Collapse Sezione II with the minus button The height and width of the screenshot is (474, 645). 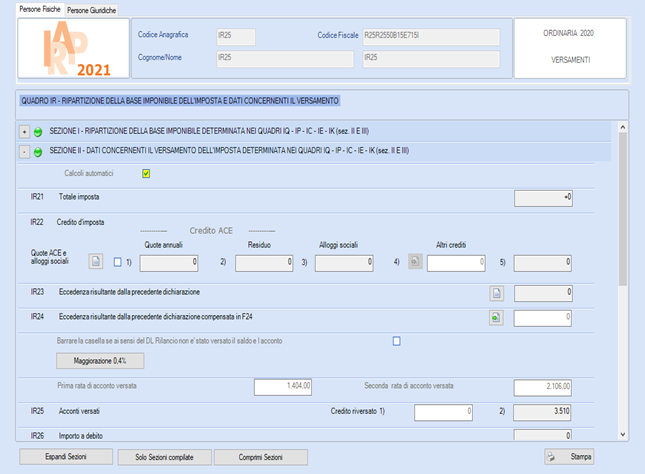[24, 152]
